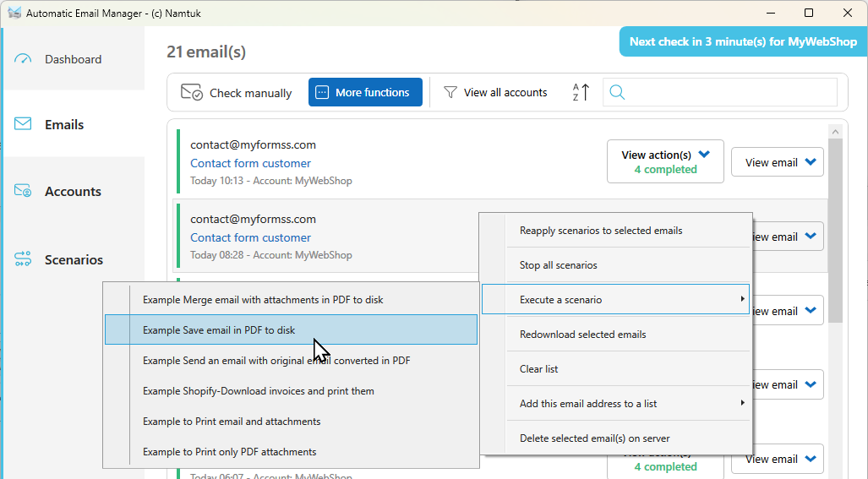Click the email list scrollbar up arrow

835,132
